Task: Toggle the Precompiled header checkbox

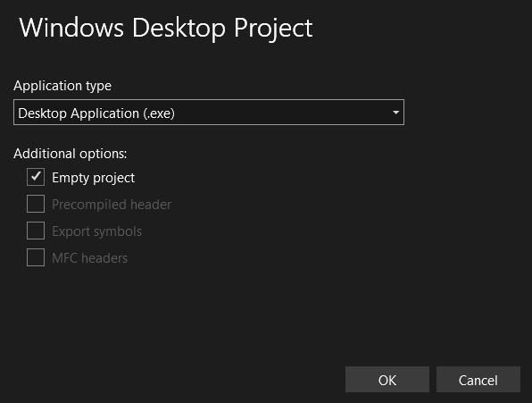Action: 36,204
